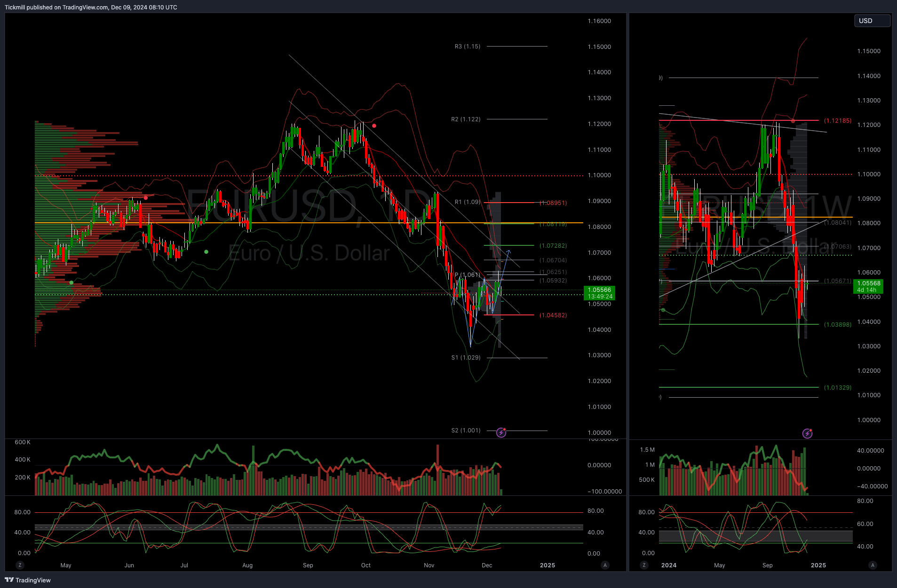Select the (1.05932) level label
Screen dimensions: 897x588
(553, 281)
